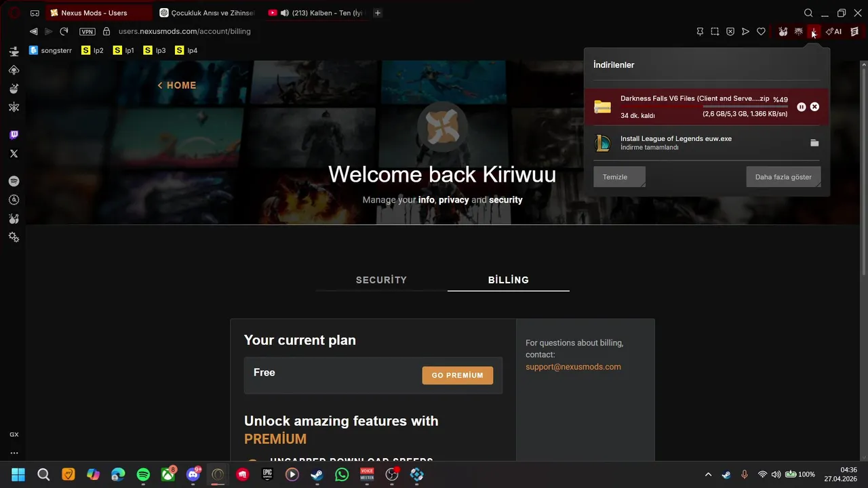Viewport: 868px width, 488px height.
Task: Expand the system tray hidden icons chevron
Action: [708, 474]
